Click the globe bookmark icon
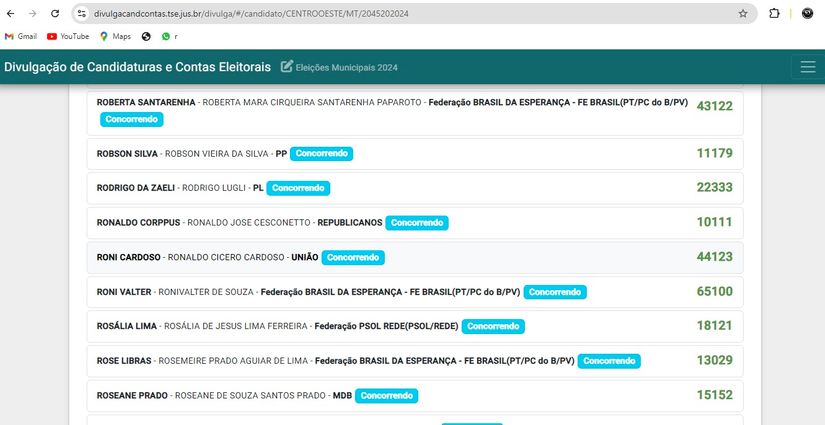The height and width of the screenshot is (425, 825). [x=146, y=36]
